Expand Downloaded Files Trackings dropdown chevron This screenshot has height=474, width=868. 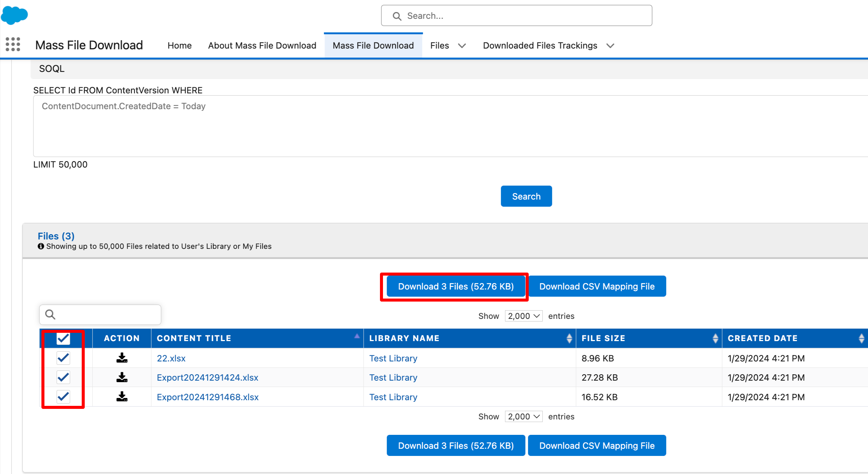[610, 46]
